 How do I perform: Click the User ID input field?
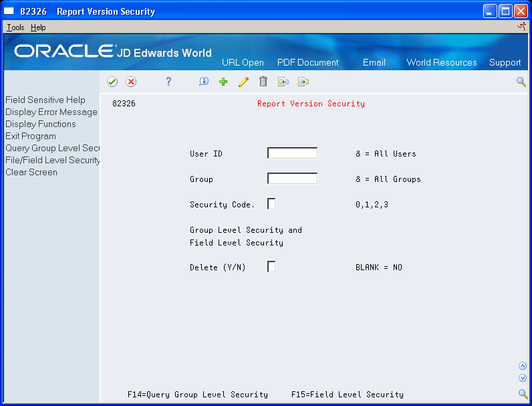pos(292,153)
